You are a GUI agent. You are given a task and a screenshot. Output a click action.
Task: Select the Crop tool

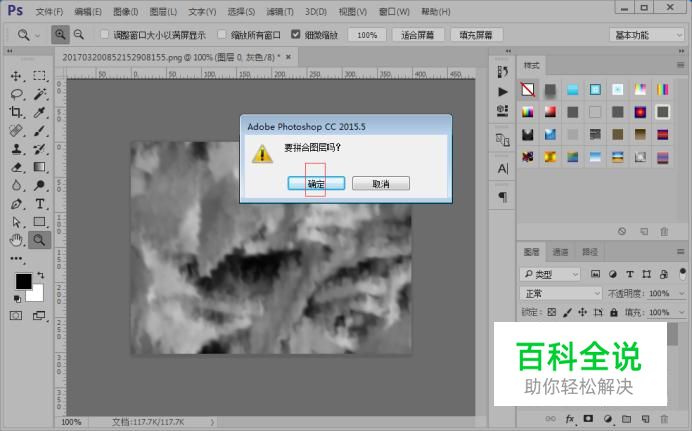point(16,112)
